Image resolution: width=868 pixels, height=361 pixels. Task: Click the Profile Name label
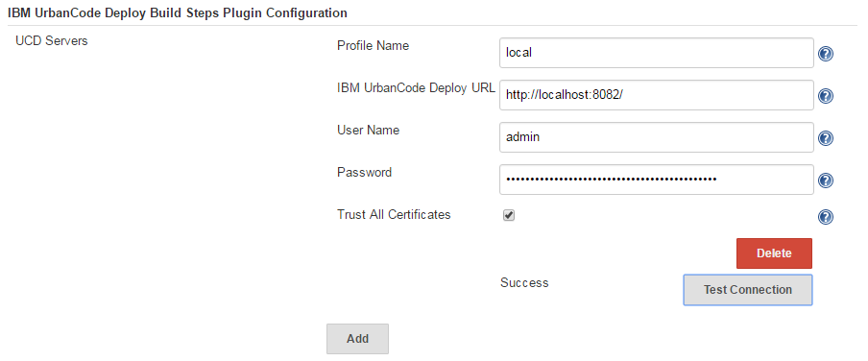tap(374, 45)
